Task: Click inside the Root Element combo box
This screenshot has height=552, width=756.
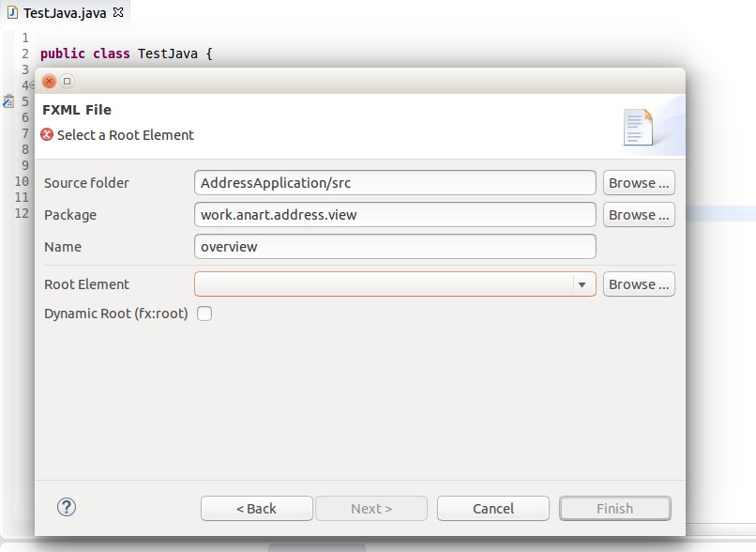Action: coord(385,284)
